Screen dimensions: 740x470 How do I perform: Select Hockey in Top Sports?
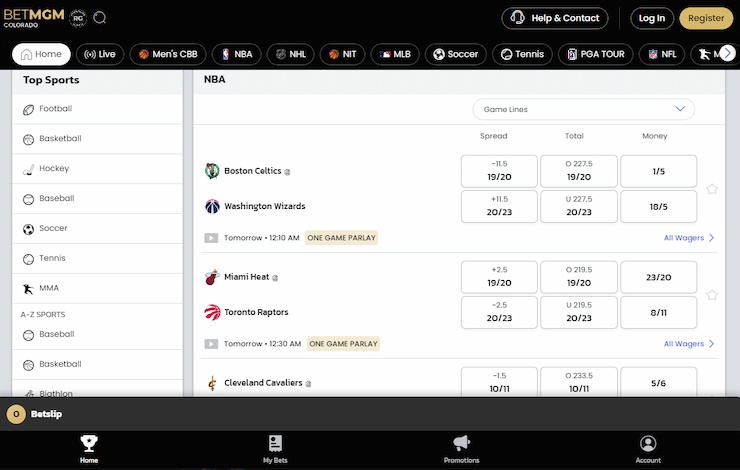tap(97, 168)
